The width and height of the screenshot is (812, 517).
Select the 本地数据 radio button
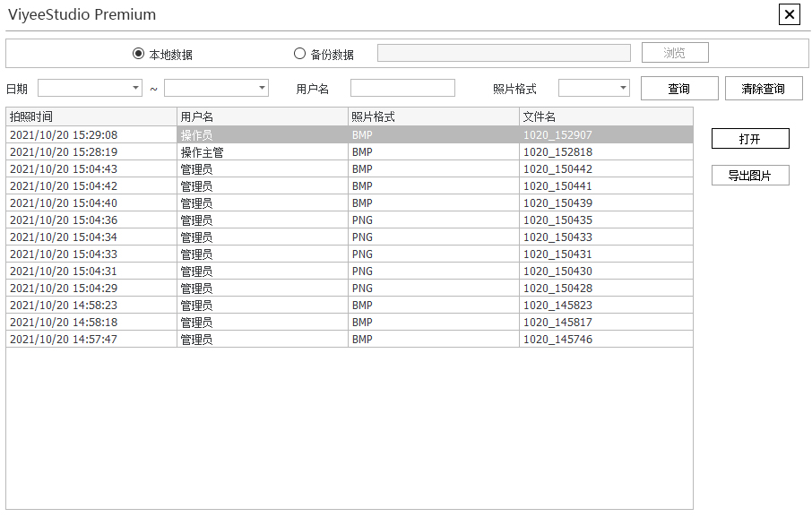(138, 54)
